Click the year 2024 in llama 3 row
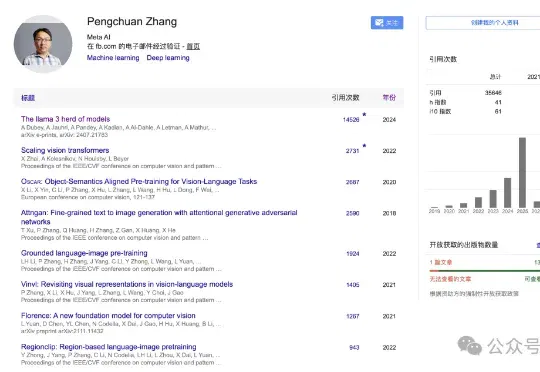540x372 pixels. click(389, 120)
